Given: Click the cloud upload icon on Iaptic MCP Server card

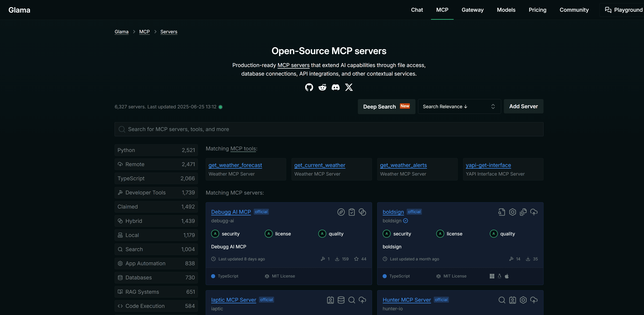Looking at the screenshot, I should pyautogui.click(x=362, y=300).
